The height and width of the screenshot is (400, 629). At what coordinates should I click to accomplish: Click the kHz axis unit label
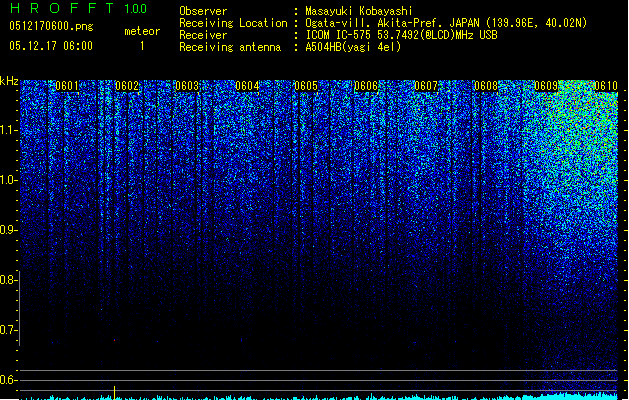9,81
